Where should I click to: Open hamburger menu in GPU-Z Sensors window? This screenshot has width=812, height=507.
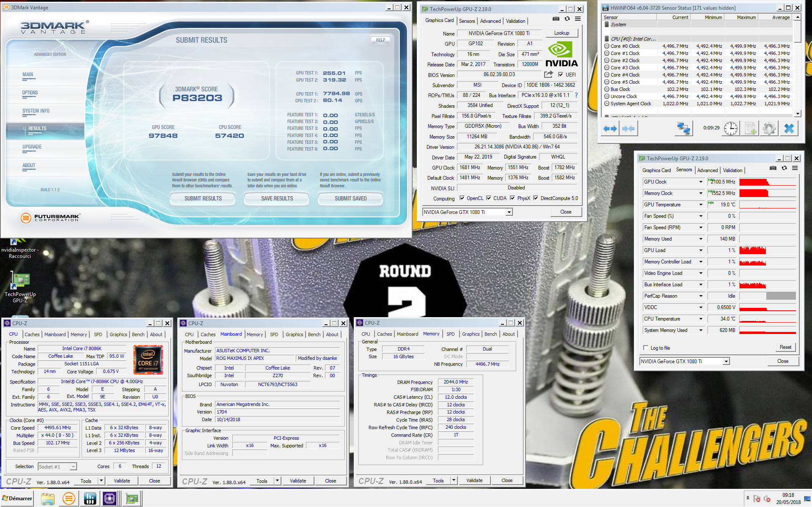[795, 168]
